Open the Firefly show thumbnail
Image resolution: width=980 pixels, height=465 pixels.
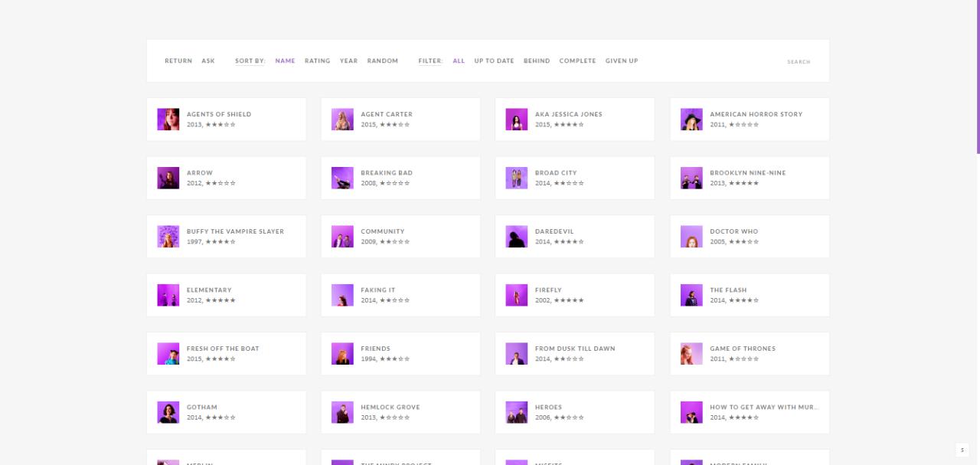517,295
